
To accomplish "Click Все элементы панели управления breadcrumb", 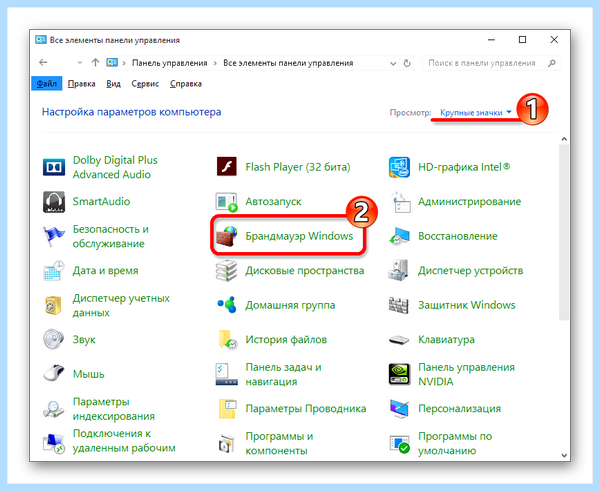I will pos(288,63).
